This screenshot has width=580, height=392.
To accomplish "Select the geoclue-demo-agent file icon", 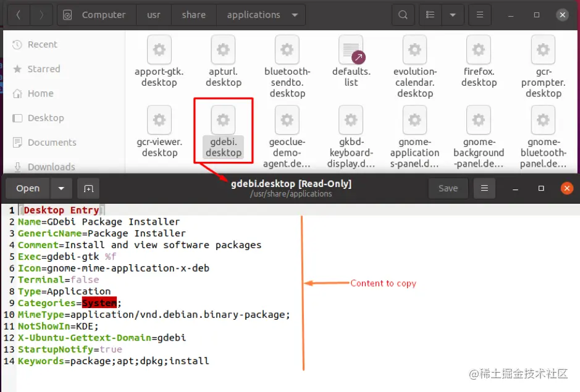I will (287, 120).
